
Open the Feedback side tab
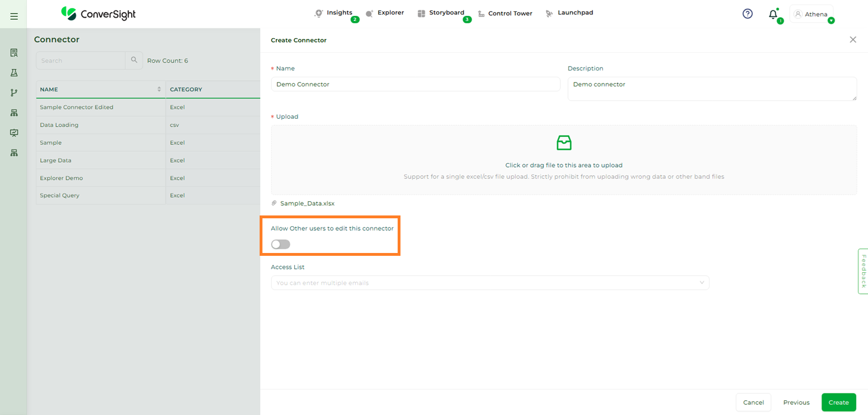[x=863, y=271]
